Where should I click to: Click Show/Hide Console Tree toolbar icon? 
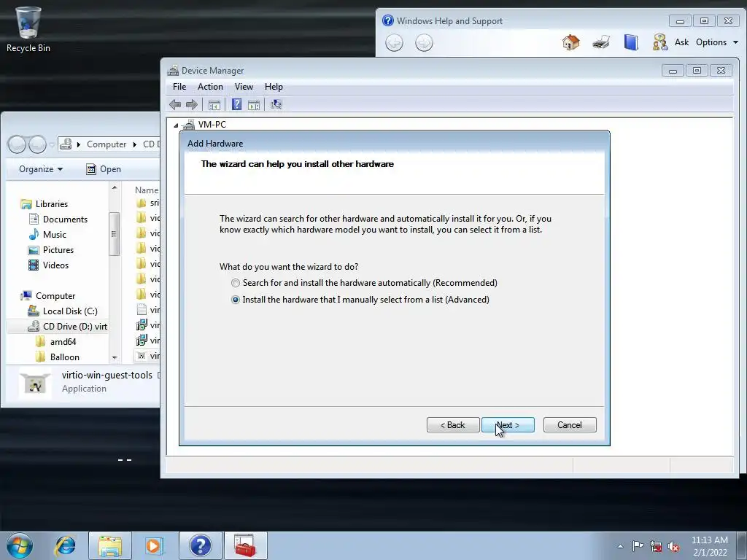[x=214, y=105]
